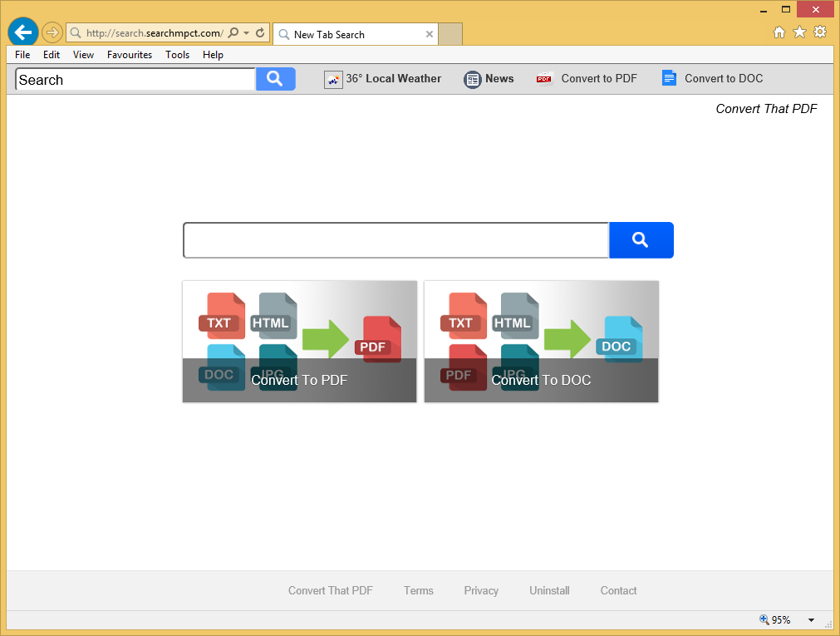Expand the zoom level 95% dropdown
This screenshot has height=636, width=840.
point(811,620)
